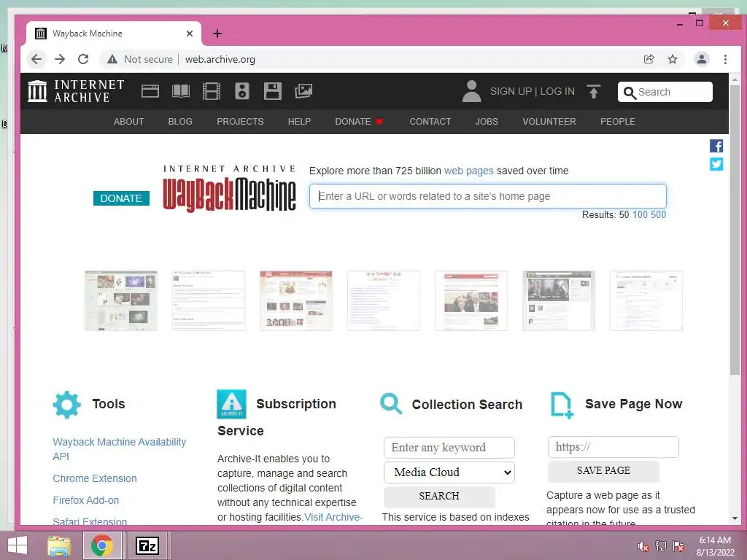Open the Firefox Add-on link
747x560 pixels.
pos(86,500)
